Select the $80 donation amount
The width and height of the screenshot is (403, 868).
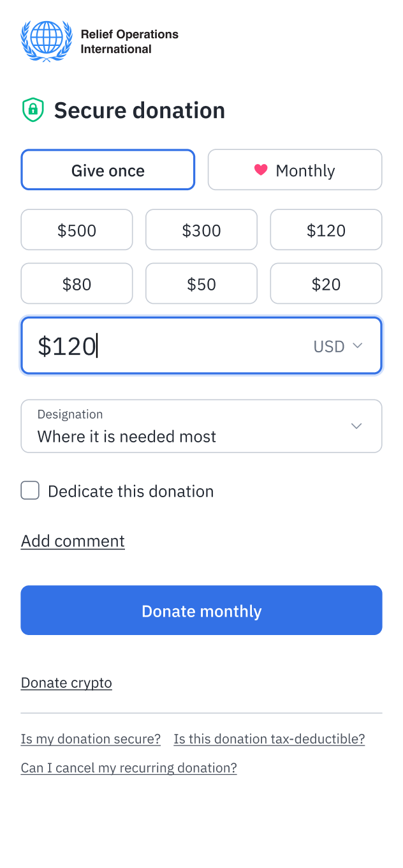[77, 283]
